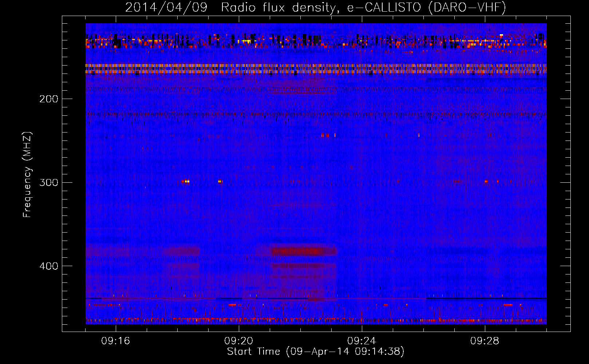Click the 09:20 time tick label

[239, 341]
